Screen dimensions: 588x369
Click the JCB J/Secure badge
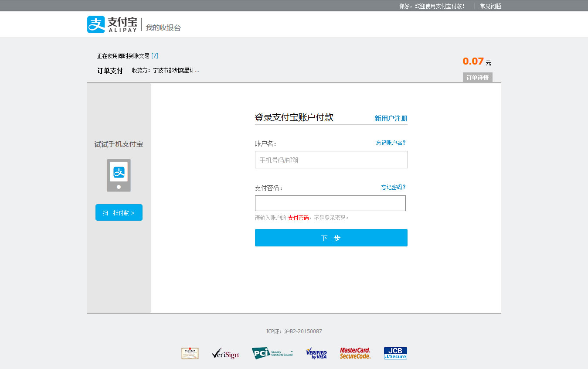click(395, 353)
